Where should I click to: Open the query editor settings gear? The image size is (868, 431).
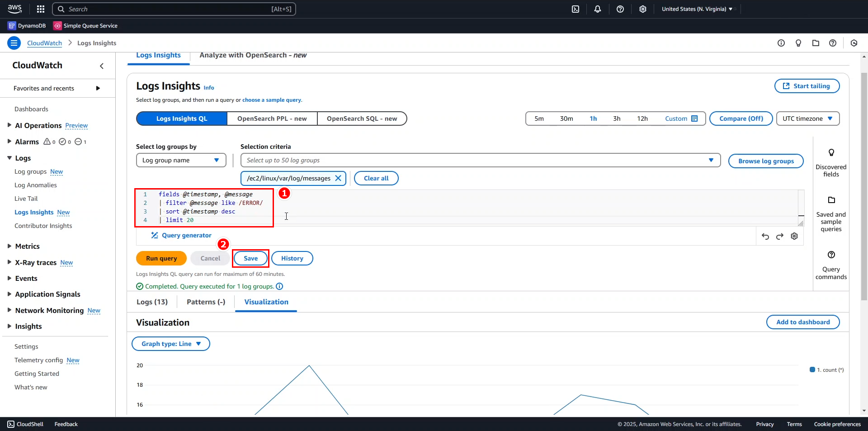pos(794,236)
